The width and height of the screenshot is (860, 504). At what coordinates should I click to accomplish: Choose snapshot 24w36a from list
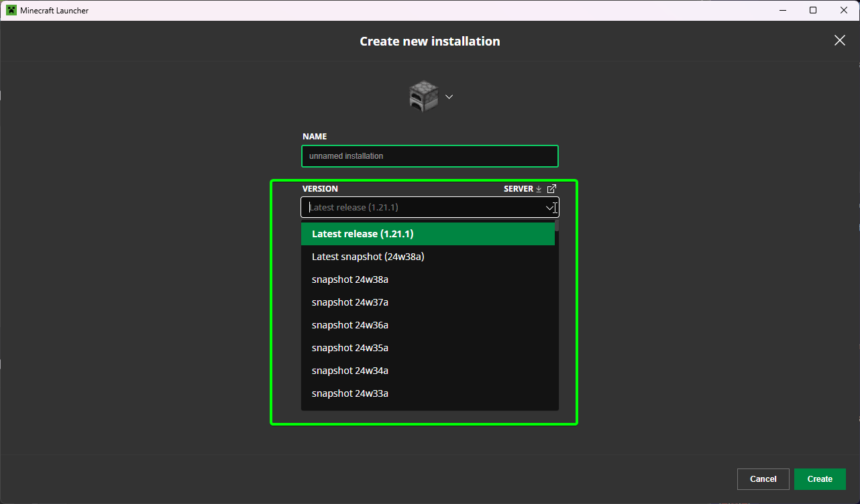pyautogui.click(x=428, y=325)
